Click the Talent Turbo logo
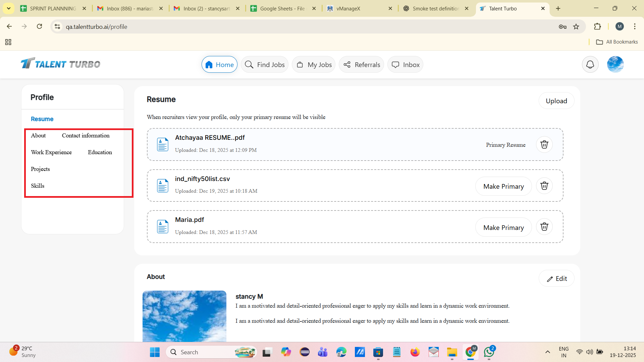644x362 pixels. tap(60, 63)
